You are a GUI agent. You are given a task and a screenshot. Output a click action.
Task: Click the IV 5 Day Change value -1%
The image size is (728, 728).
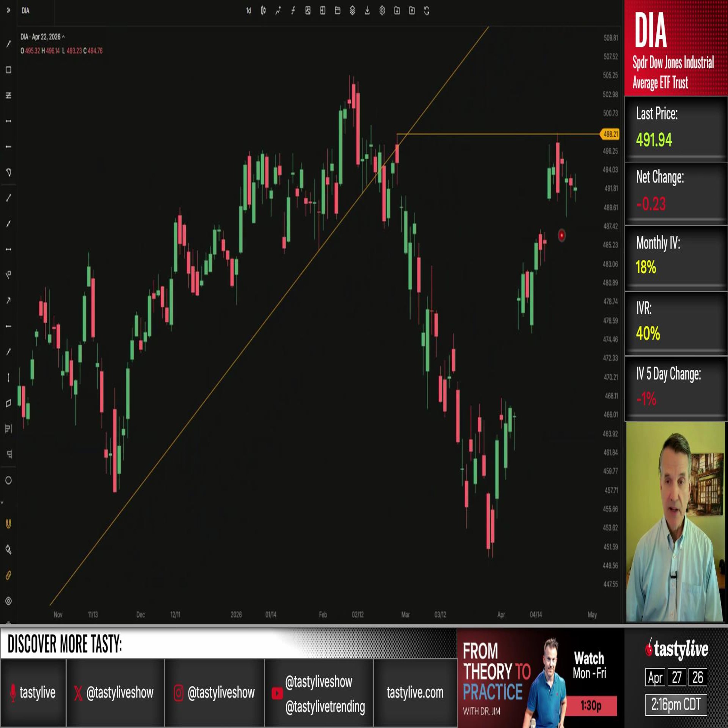(646, 399)
